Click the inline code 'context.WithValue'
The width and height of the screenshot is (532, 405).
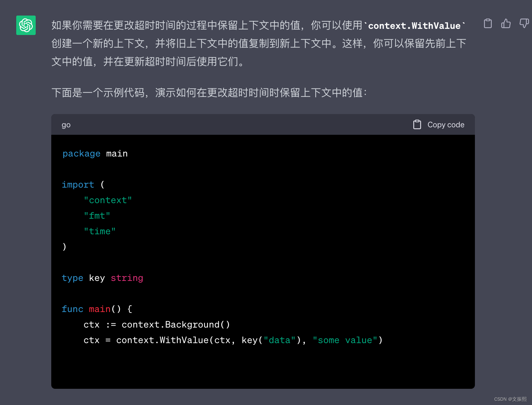414,26
